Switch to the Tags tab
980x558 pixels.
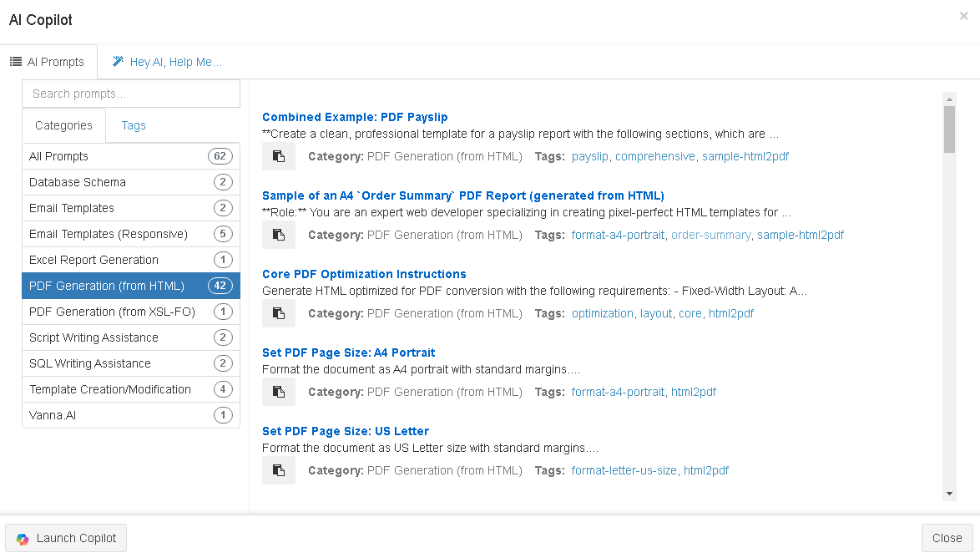[134, 125]
